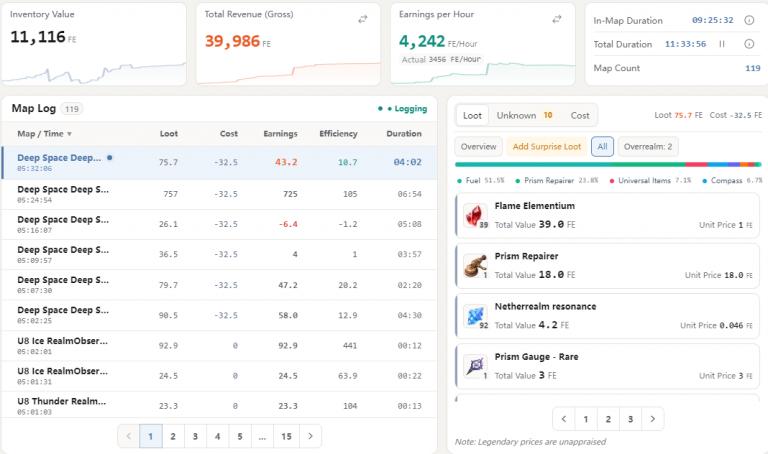Image resolution: width=768 pixels, height=454 pixels.
Task: Sort by the Efficiency column header
Action: [x=338, y=134]
